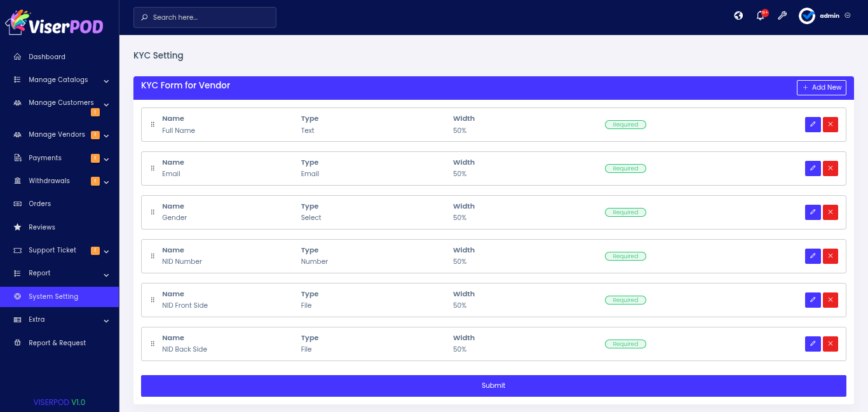Delete the NID Front Side field
Viewport: 868px width, 412px height.
[x=831, y=300]
